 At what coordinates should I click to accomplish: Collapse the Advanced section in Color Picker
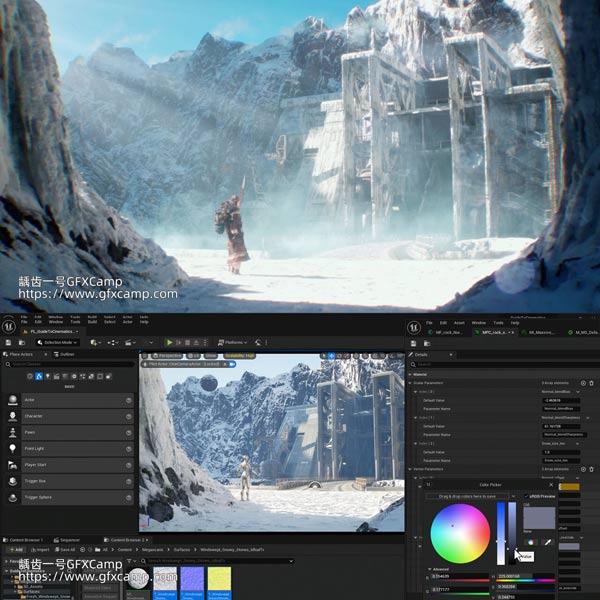point(430,569)
